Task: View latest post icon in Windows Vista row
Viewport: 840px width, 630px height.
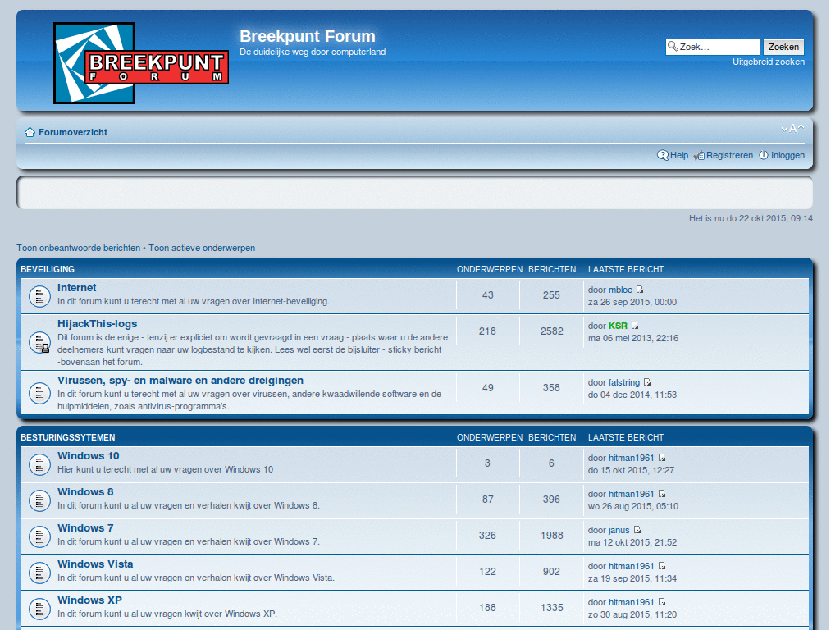Action: (662, 566)
